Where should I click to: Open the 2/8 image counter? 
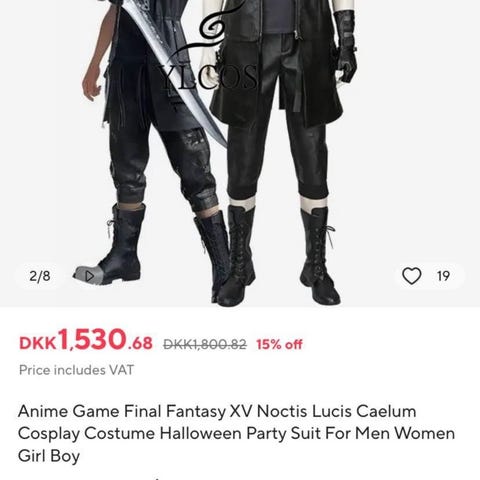[x=40, y=276]
